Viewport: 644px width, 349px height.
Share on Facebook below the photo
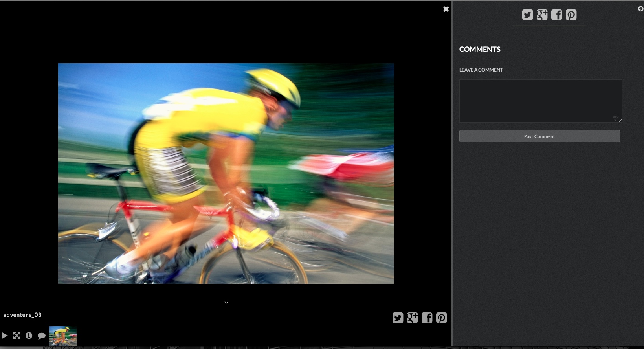(427, 318)
